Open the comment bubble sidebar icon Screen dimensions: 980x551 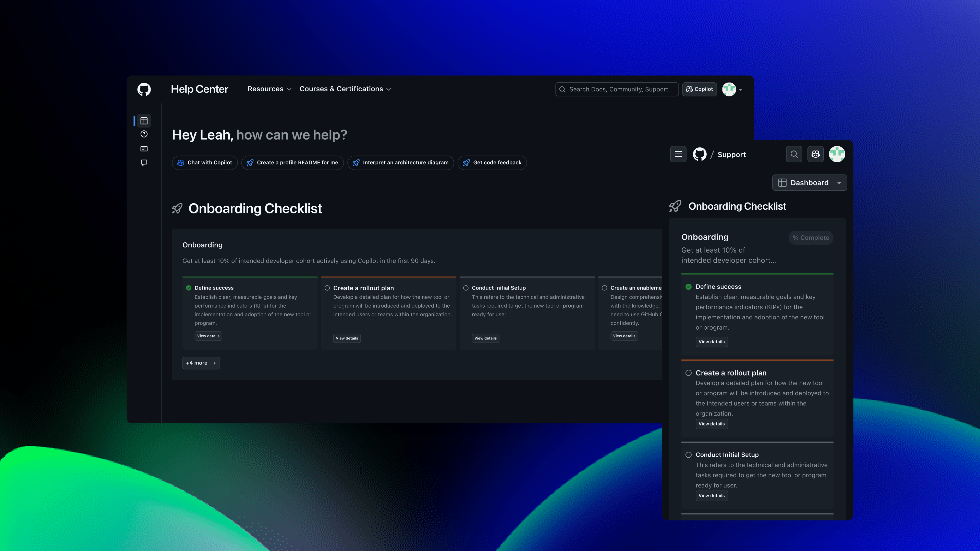click(144, 163)
